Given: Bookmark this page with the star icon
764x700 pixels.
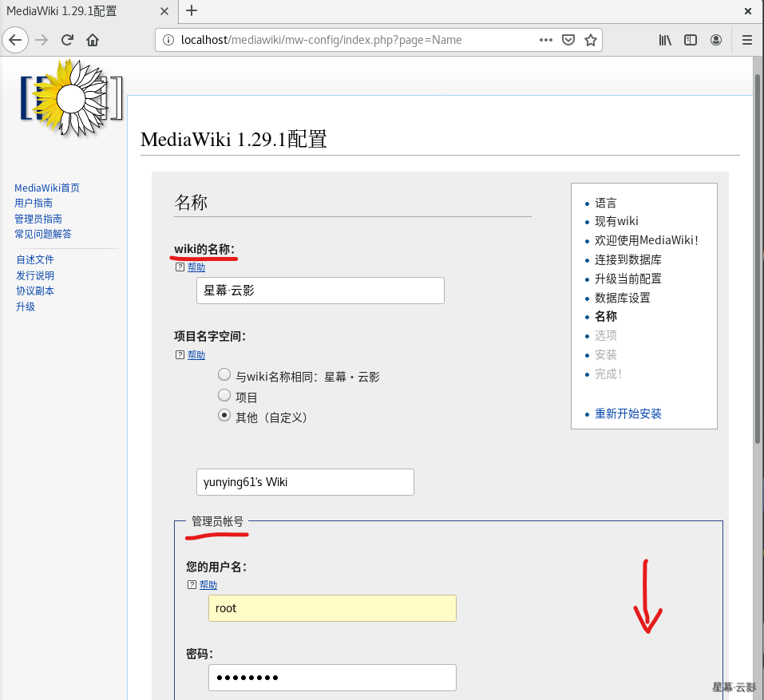Looking at the screenshot, I should (591, 40).
